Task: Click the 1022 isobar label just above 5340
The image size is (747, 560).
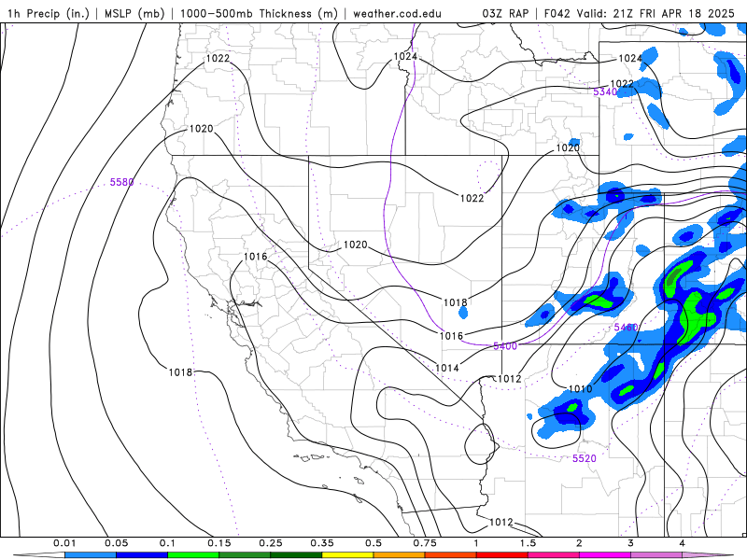Action: [622, 84]
